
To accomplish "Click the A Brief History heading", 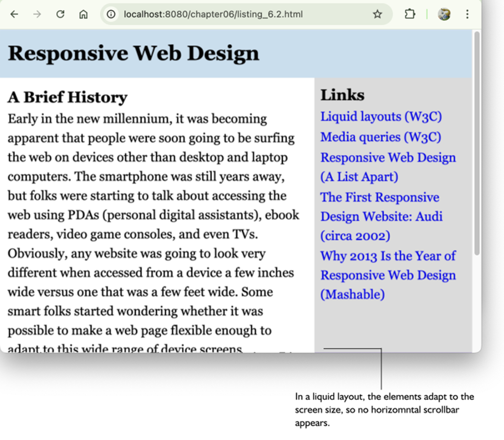I will 67,97.
